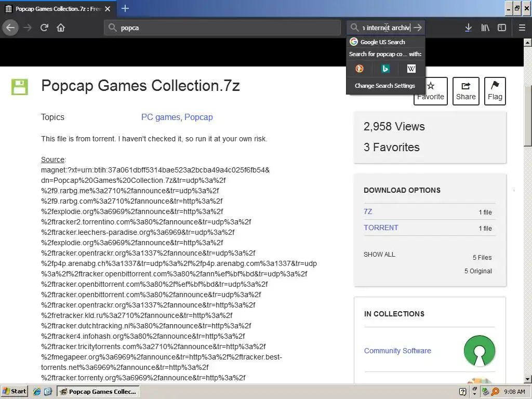Click the orange magnifier tray icon
Screen dimensions: 532x399
pyautogui.click(x=495, y=392)
